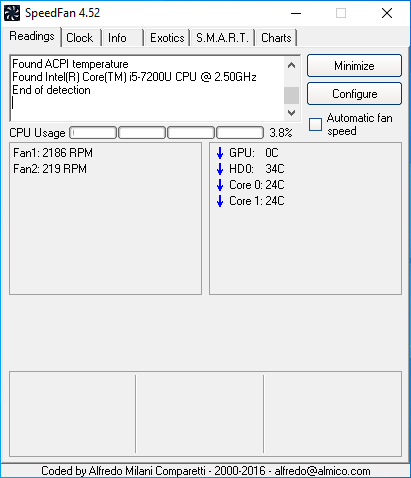The height and width of the screenshot is (478, 411).
Task: Click the blue down arrow beside Core 0
Action: pos(220,185)
